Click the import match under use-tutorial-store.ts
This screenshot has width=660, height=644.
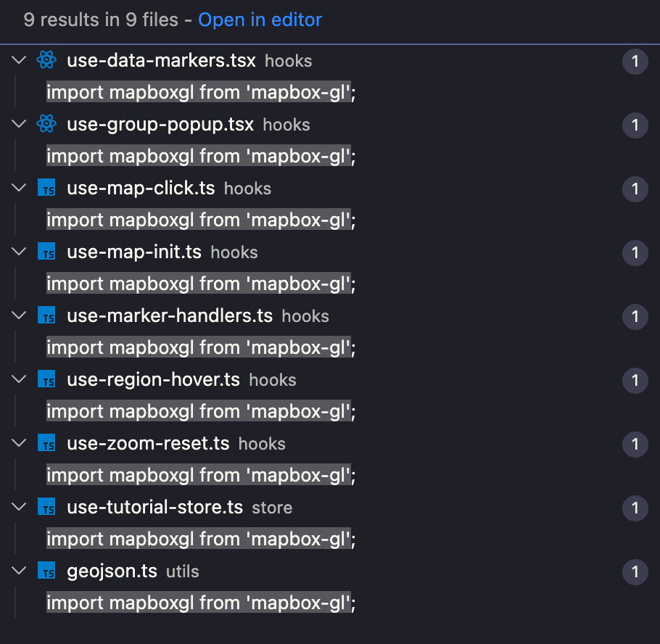[x=201, y=539]
